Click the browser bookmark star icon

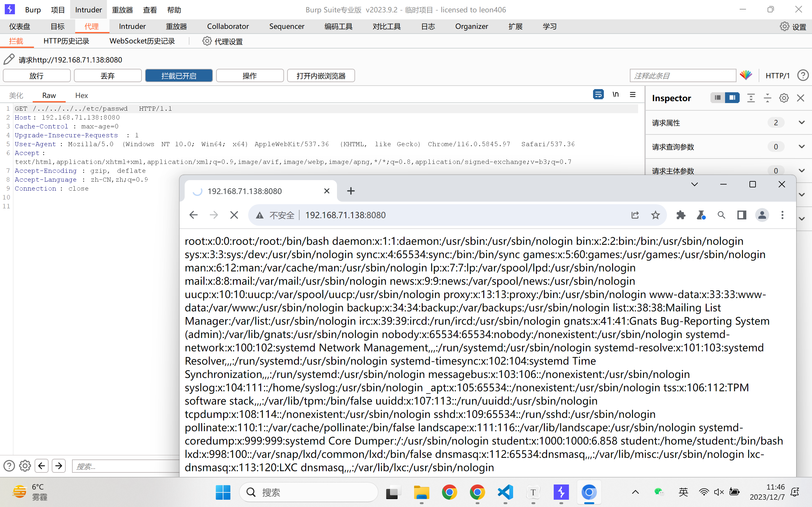655,215
